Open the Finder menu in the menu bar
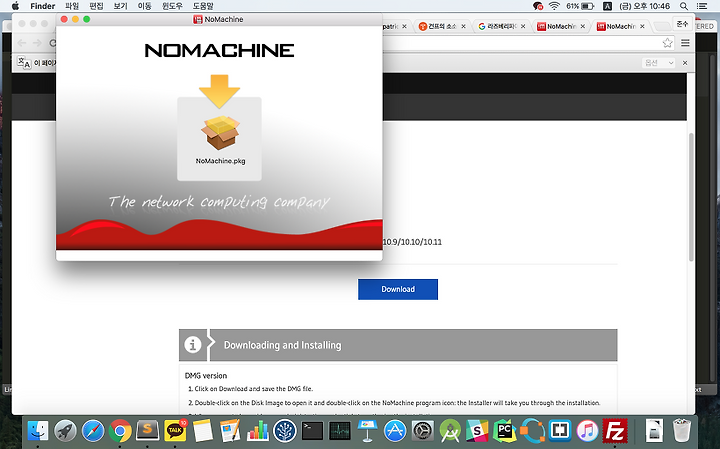The image size is (720, 449). click(x=42, y=6)
